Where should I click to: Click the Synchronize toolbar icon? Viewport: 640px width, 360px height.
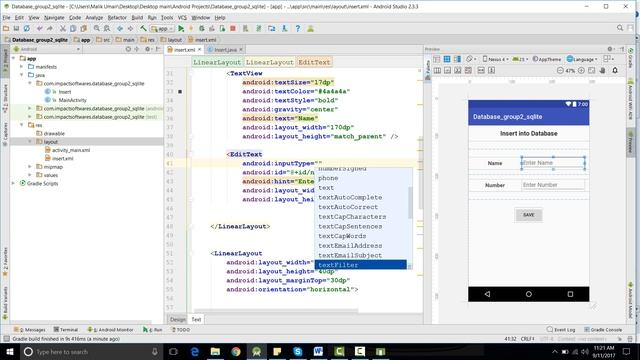[27, 29]
